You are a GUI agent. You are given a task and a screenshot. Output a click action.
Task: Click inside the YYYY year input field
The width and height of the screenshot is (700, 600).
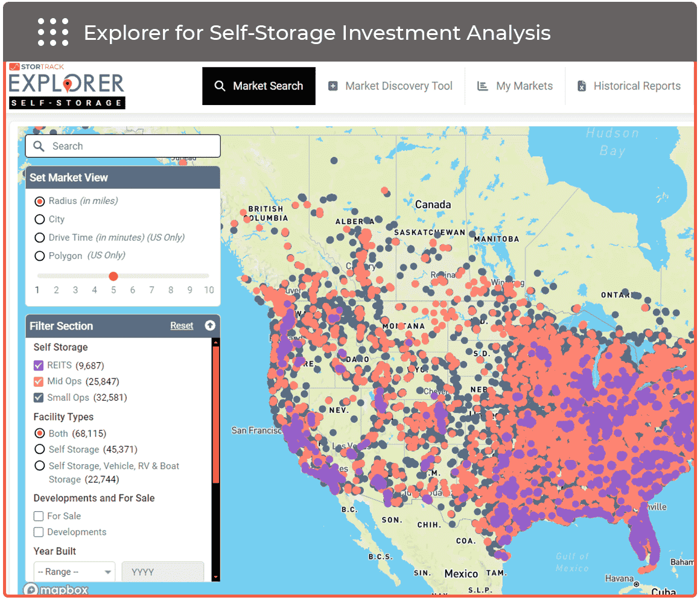tap(162, 572)
